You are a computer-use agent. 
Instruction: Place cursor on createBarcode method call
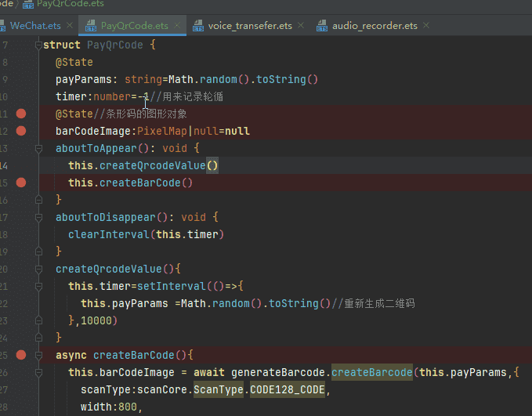(373, 372)
